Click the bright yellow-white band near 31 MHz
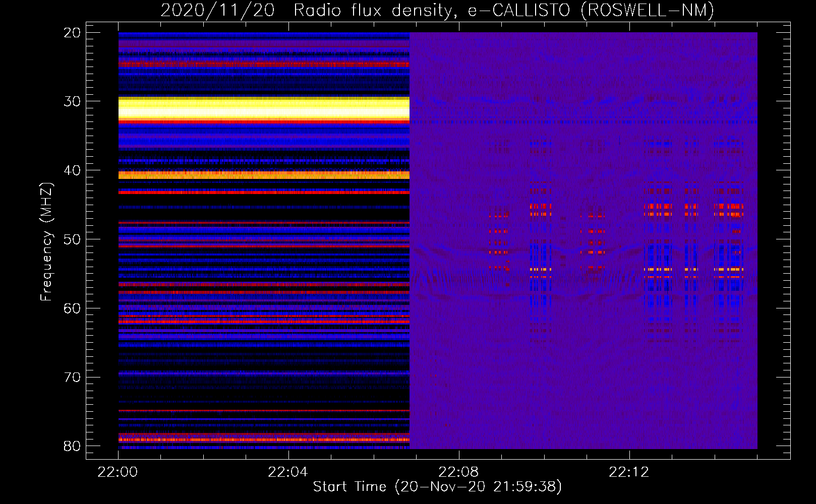Screen dimensions: 816x504 pos(264,109)
